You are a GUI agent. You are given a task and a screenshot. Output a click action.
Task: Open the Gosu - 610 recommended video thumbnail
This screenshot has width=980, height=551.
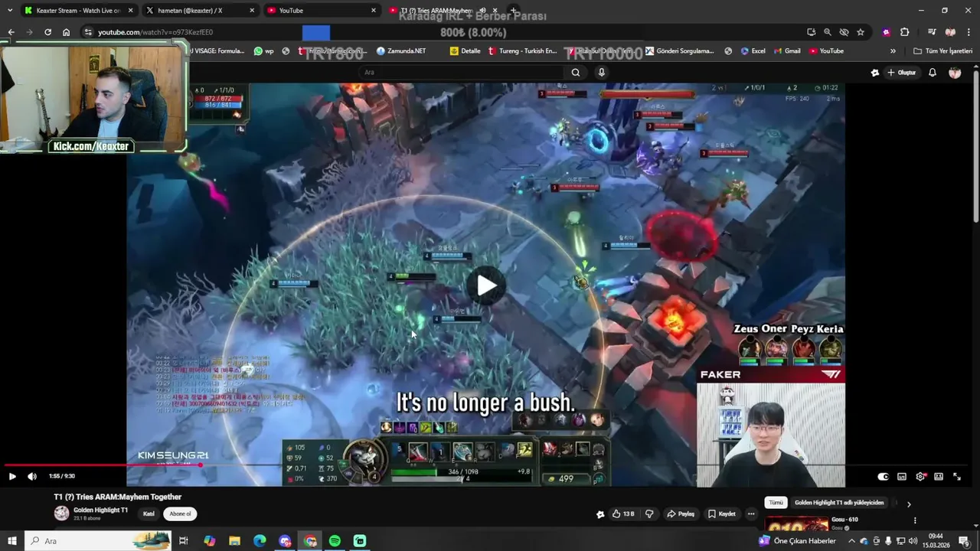(797, 523)
